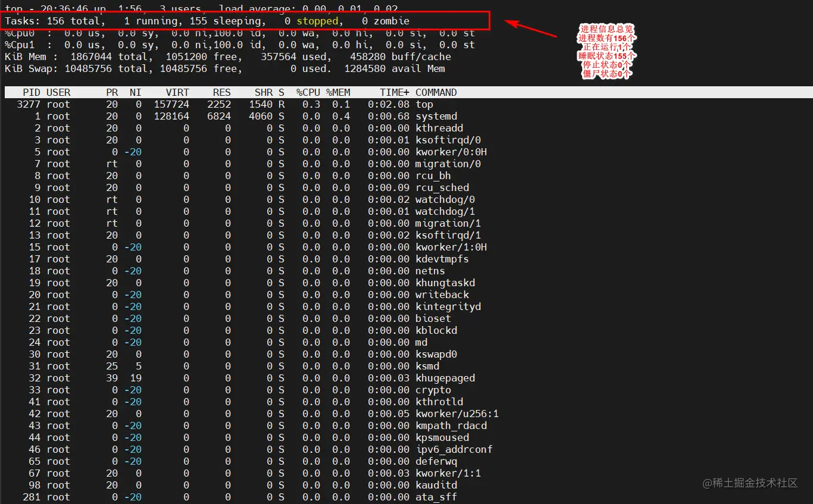The width and height of the screenshot is (813, 504).
Task: Click the USER column header
Action: 58,92
